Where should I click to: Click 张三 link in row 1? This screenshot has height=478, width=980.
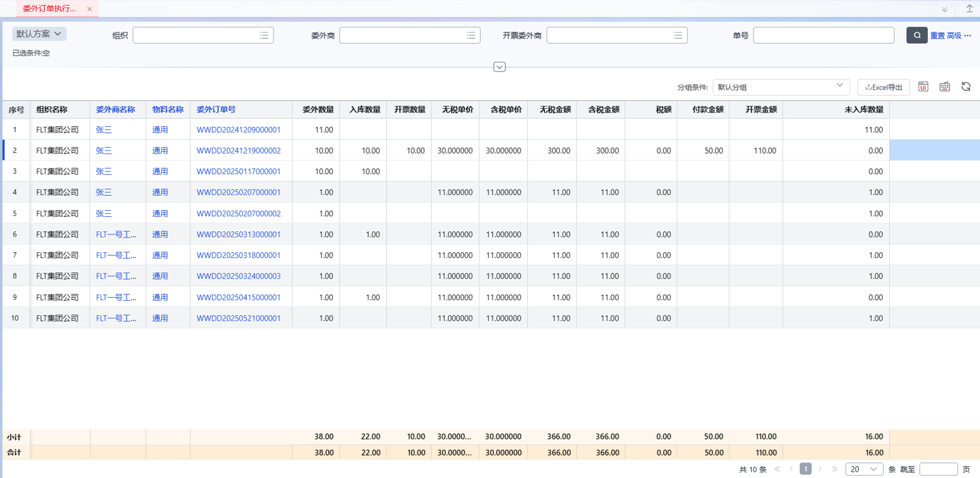point(104,130)
